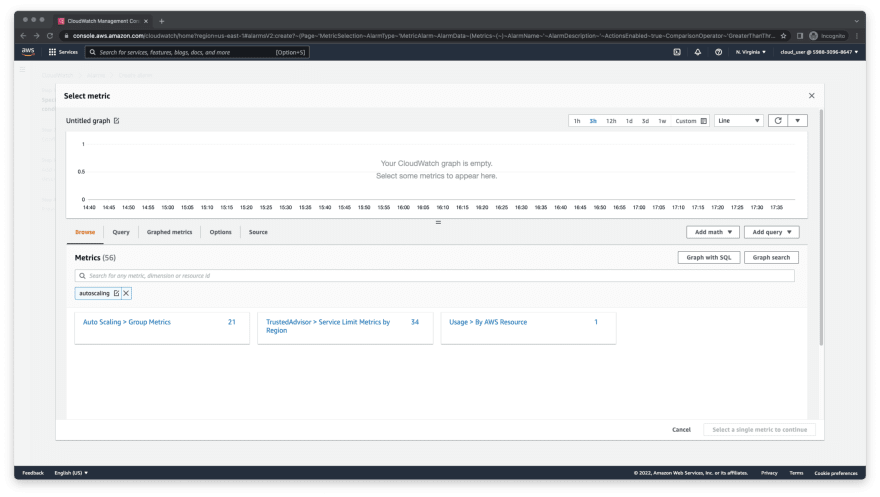Cancel the metric selection
The width and height of the screenshot is (880, 497).
[x=681, y=430]
